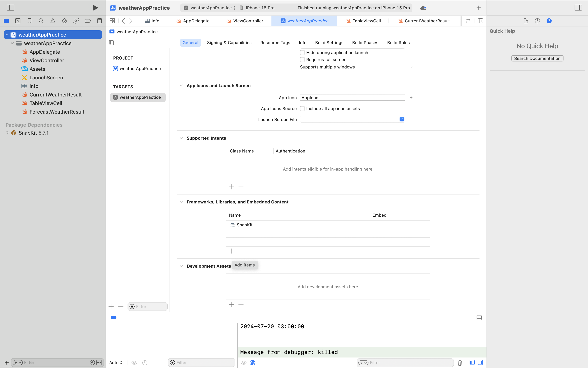588x368 pixels.
Task: Click the editor options swap arrows icon
Action: click(468, 21)
